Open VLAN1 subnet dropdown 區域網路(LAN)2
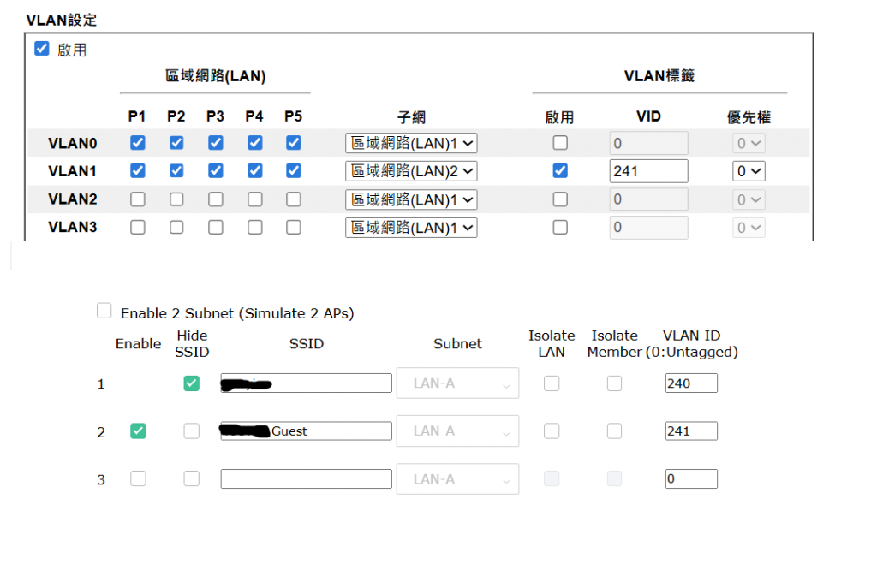The width and height of the screenshot is (877, 588). 411,171
